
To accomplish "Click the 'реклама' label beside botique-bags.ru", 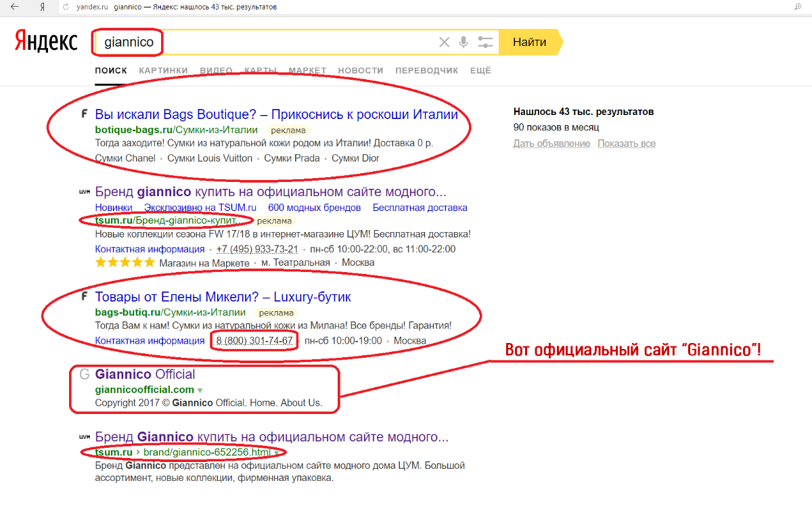I will (x=288, y=130).
